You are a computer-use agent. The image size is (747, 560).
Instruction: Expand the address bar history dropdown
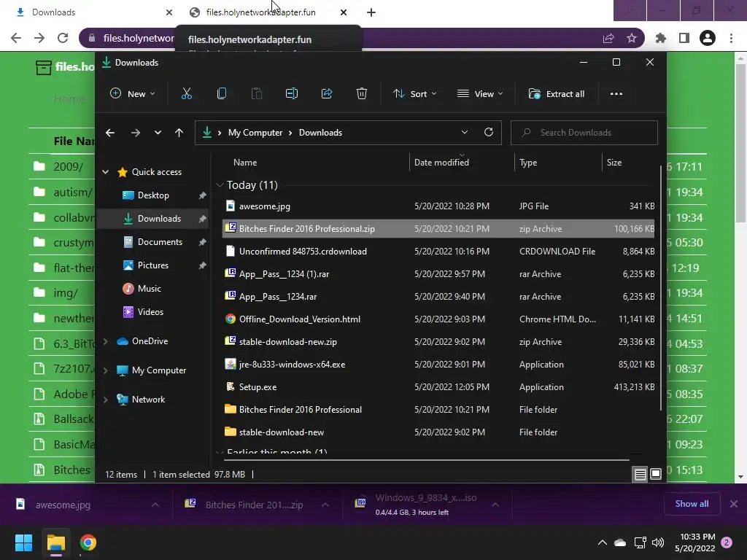[465, 133]
